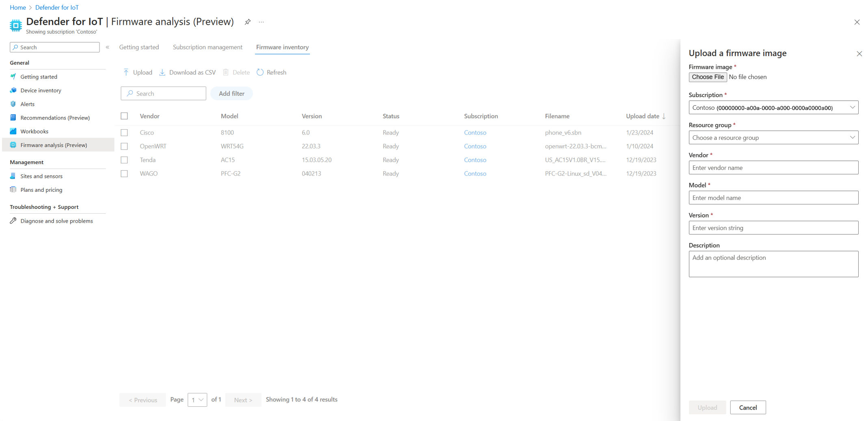Expand the Resource group dropdown

tap(773, 138)
